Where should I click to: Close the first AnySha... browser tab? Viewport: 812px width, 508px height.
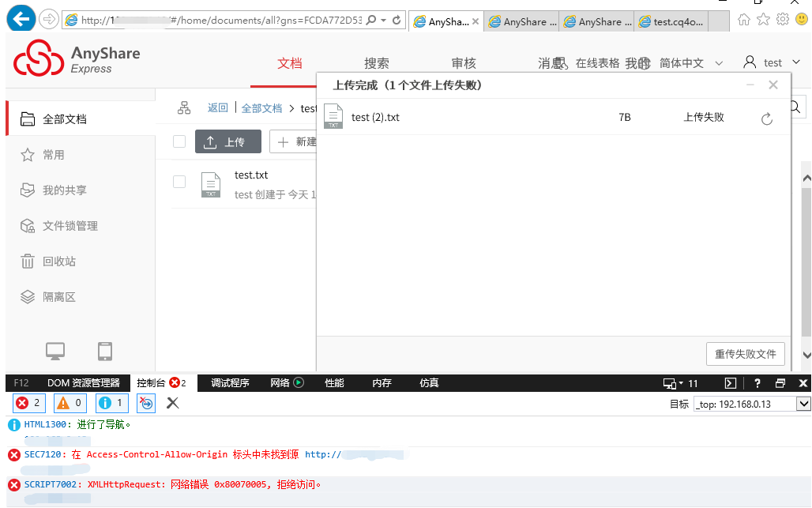point(476,22)
